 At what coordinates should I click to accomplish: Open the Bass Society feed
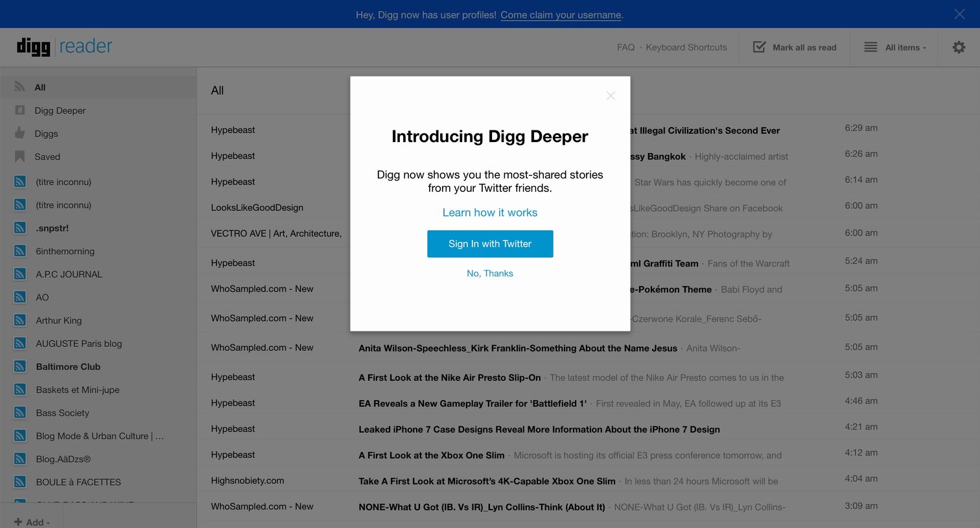[62, 413]
